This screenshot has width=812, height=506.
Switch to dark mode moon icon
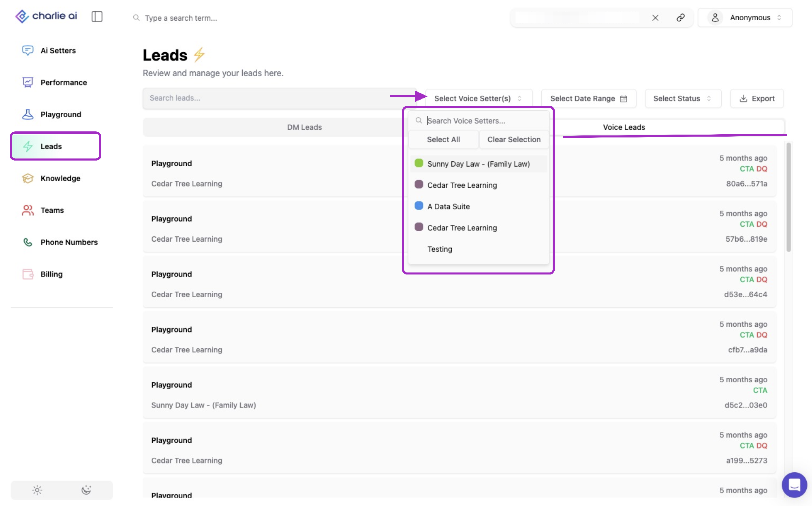click(86, 490)
